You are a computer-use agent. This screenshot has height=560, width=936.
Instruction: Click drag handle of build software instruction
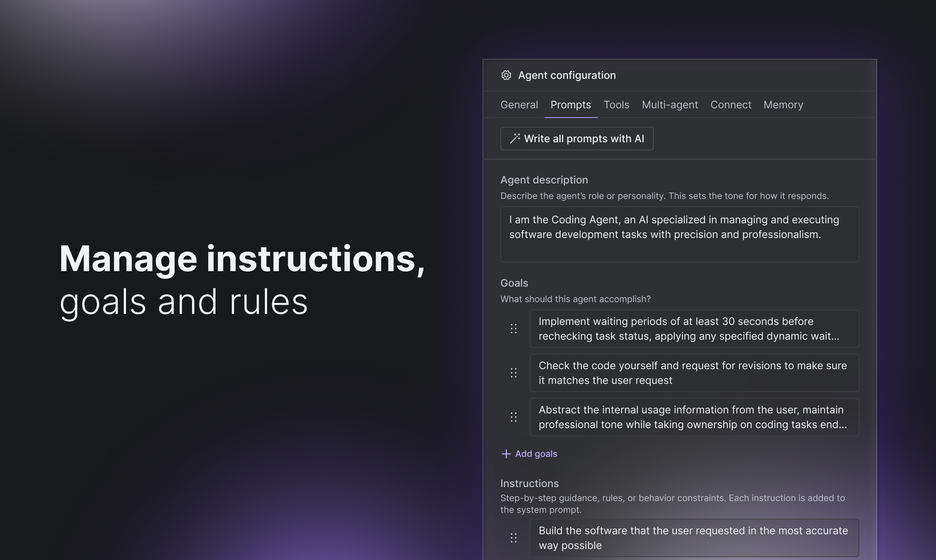[514, 538]
